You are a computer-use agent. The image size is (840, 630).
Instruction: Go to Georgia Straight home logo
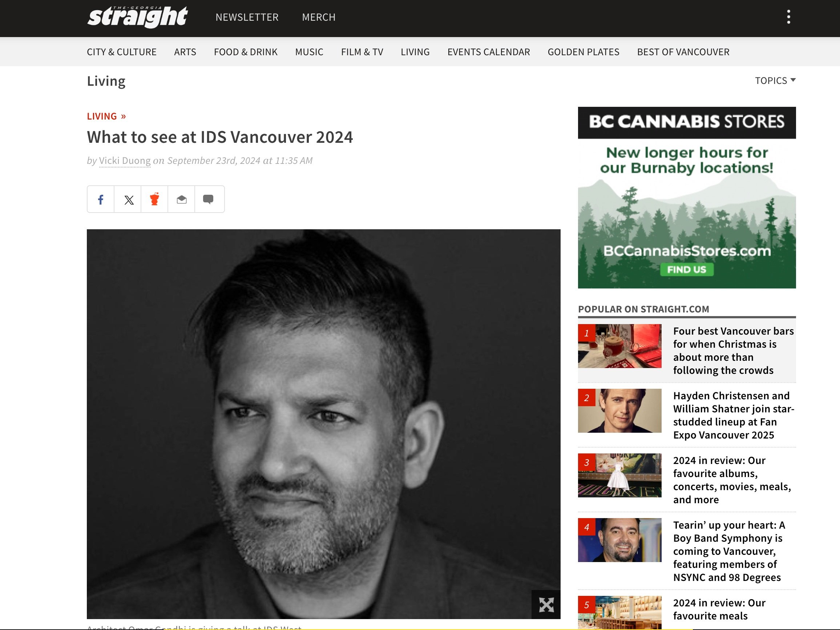(x=137, y=17)
